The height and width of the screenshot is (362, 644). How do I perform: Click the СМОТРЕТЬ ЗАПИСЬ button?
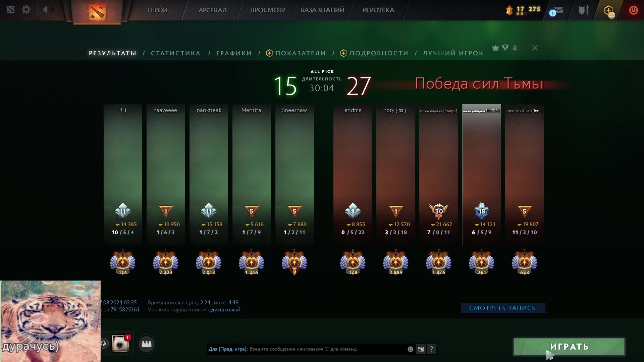tap(503, 308)
